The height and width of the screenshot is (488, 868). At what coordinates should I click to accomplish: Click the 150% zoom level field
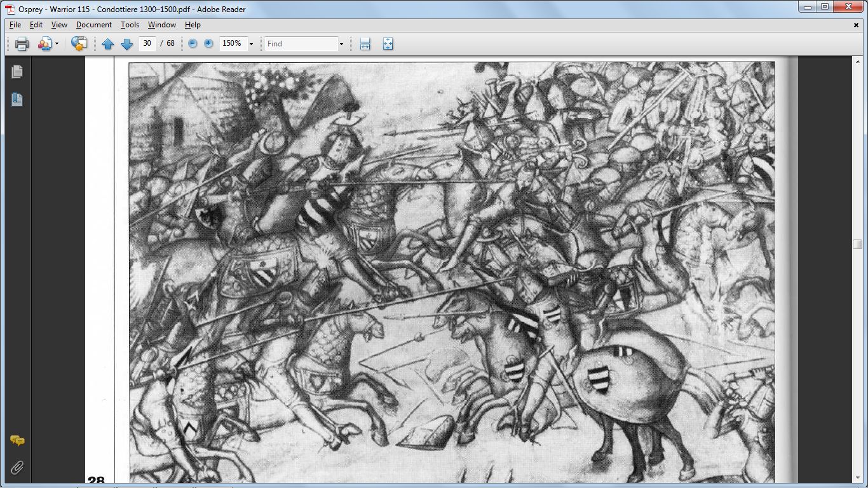(x=232, y=43)
